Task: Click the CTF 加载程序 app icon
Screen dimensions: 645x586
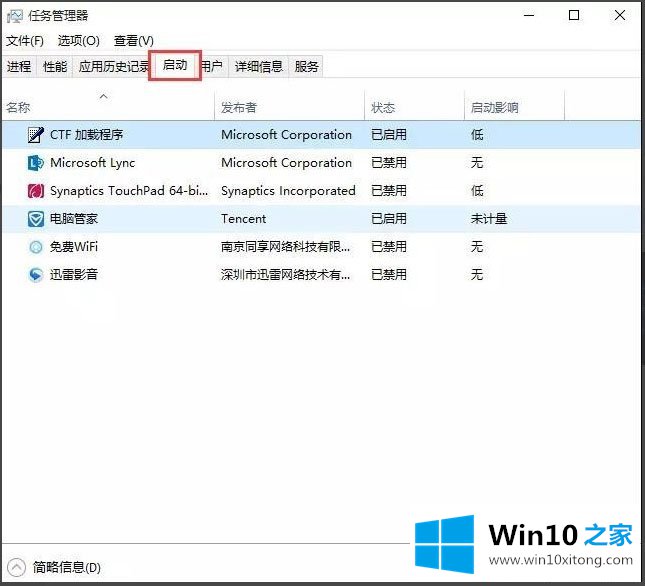Action: tap(36, 135)
